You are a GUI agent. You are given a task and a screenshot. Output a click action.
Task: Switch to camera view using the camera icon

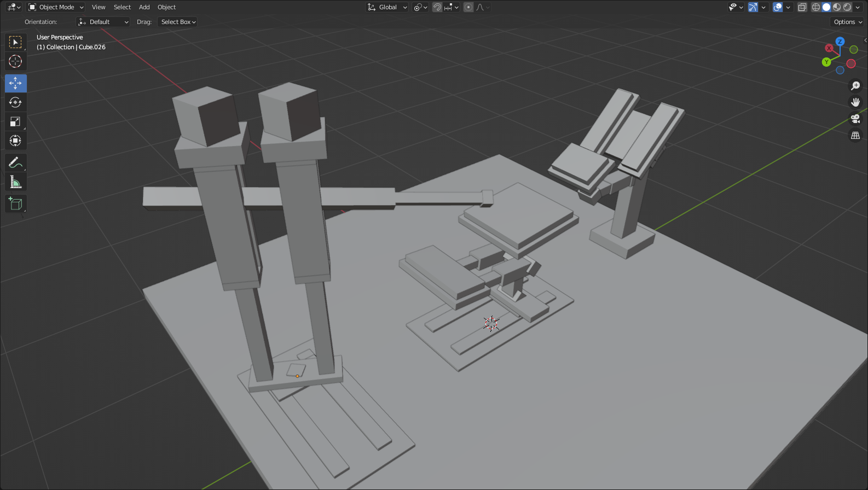tap(855, 119)
